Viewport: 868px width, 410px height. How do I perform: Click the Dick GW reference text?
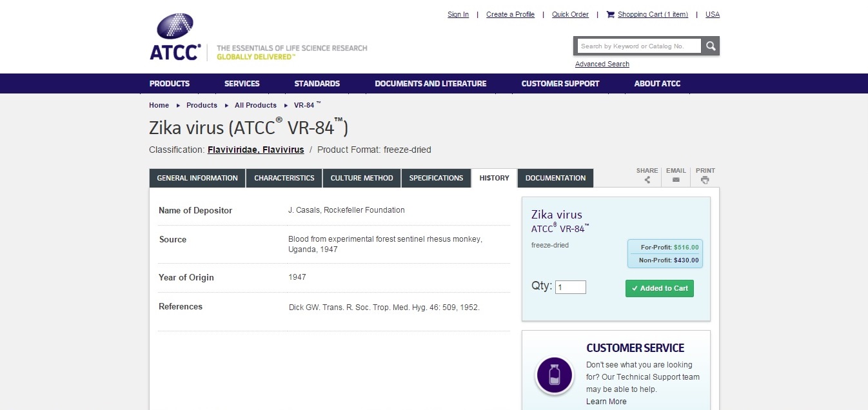[384, 307]
